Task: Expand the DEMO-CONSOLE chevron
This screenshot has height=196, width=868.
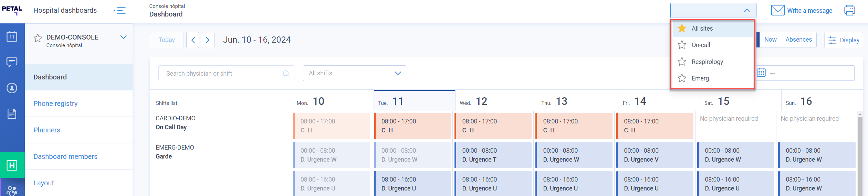Action: 123,37
